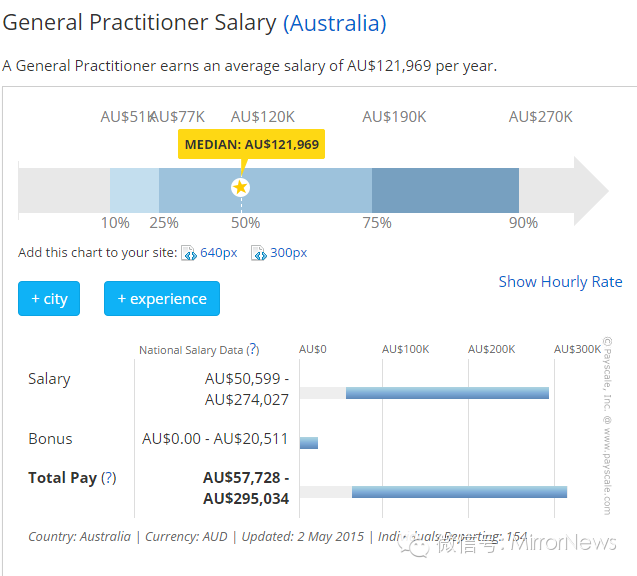Click the Total Pay range bar
637x576 pixels.
pyautogui.click(x=459, y=492)
